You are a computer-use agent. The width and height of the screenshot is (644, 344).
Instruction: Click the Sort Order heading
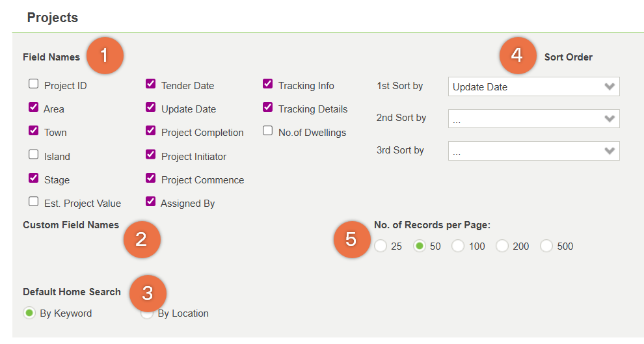coord(569,57)
